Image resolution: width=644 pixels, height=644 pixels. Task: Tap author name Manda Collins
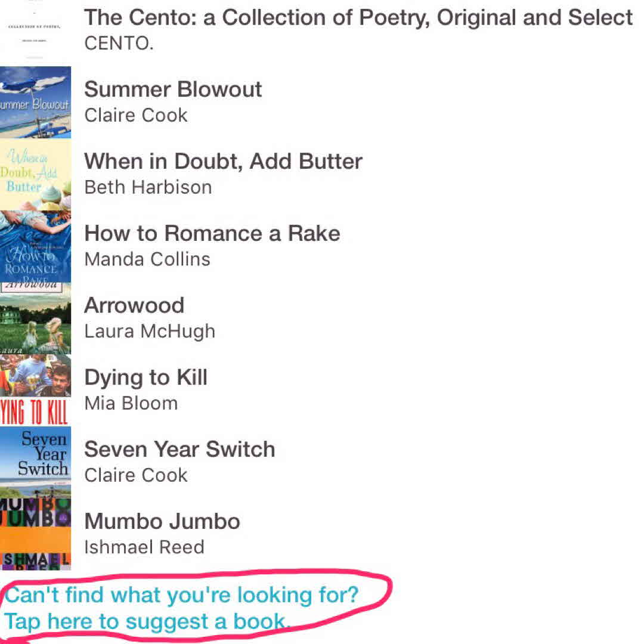coord(147,259)
